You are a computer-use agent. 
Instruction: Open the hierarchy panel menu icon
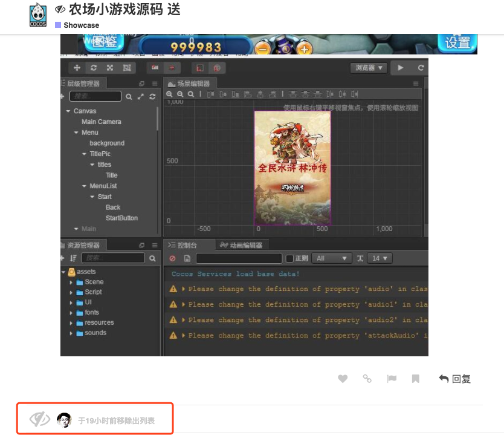[x=155, y=83]
